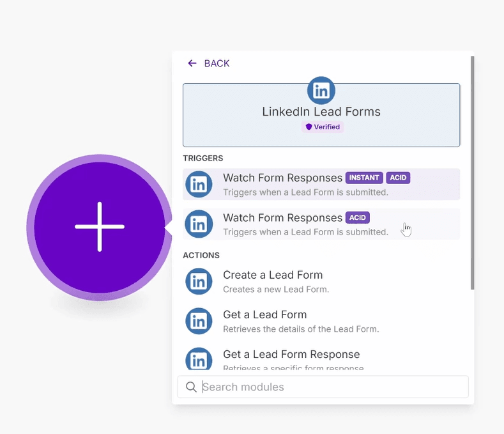Pick the Get a Lead Form Response action

pyautogui.click(x=291, y=355)
